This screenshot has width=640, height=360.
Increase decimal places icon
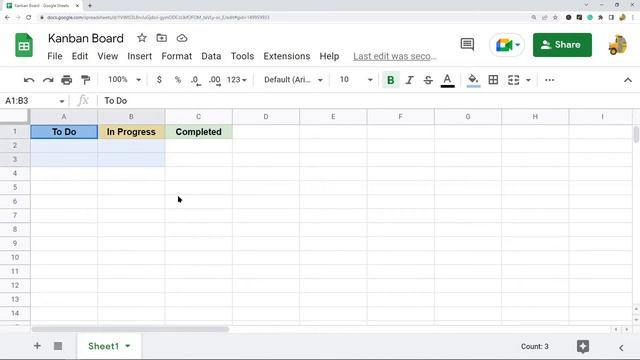pyautogui.click(x=215, y=80)
